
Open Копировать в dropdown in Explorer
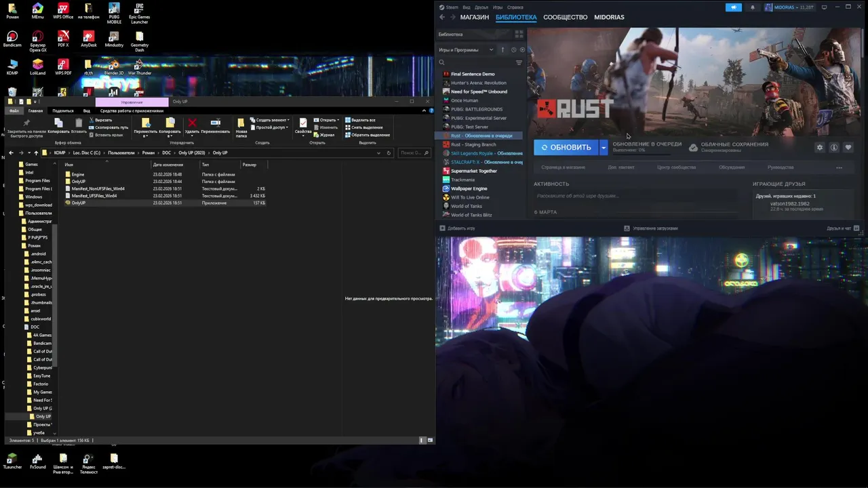click(170, 127)
